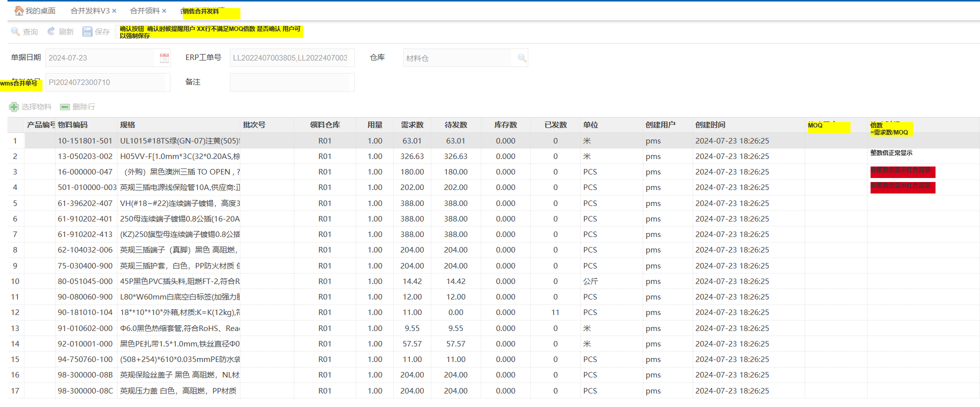980x407 pixels.
Task: Close the 合并领料 tab
Action: click(164, 10)
